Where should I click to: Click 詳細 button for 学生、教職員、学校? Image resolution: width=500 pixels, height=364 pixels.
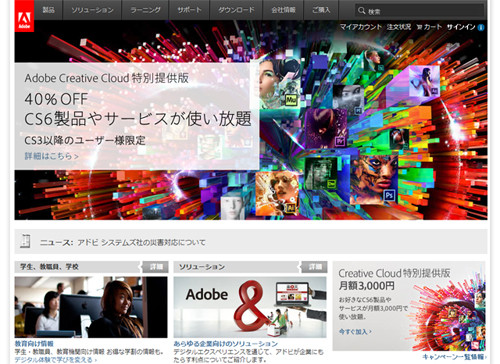click(x=155, y=267)
